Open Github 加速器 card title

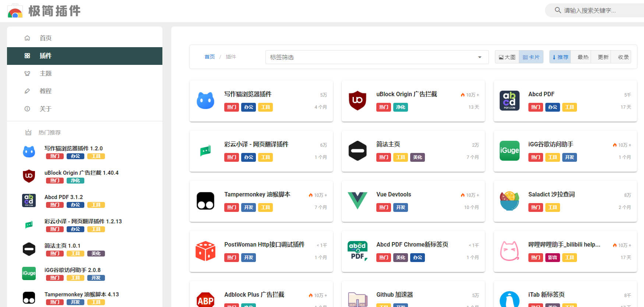[395, 294]
